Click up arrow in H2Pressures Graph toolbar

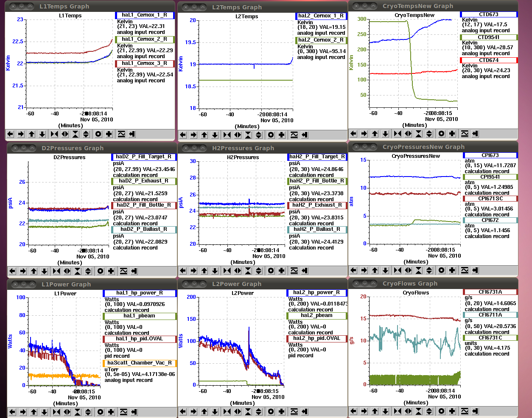[x=204, y=271]
